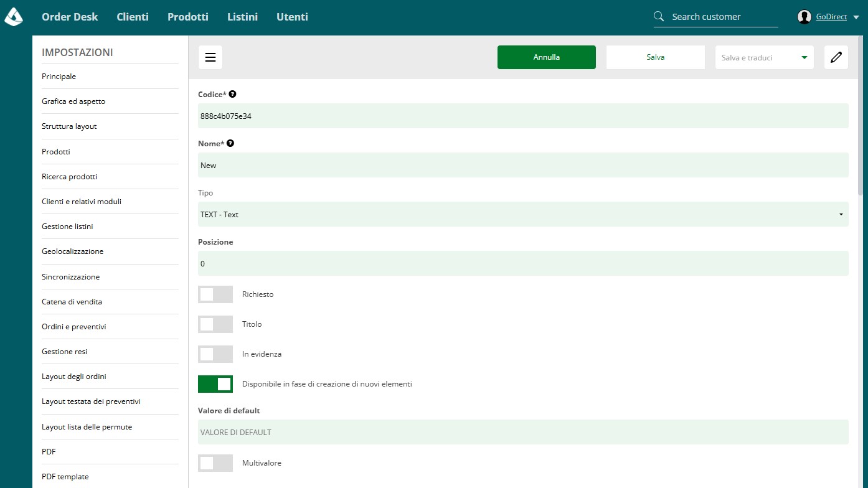Click the search magnifier icon

coord(659,17)
